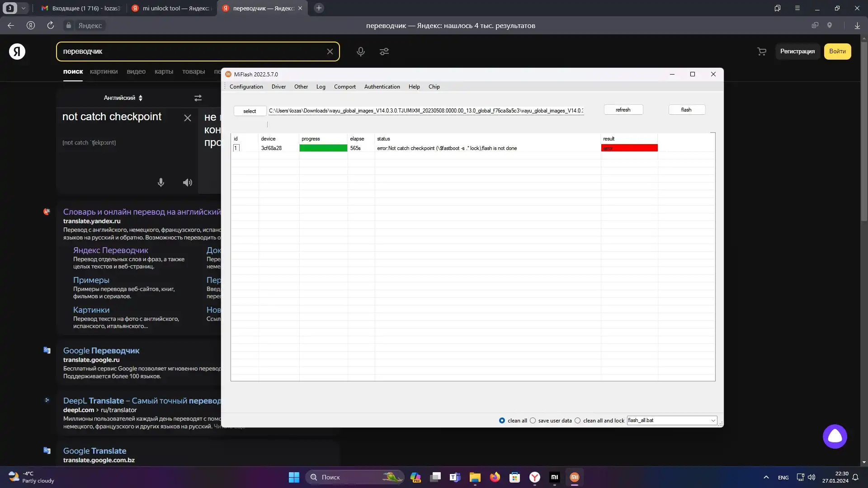
Task: Switch to 'mi unlock tool' browser tab
Action: click(x=172, y=8)
